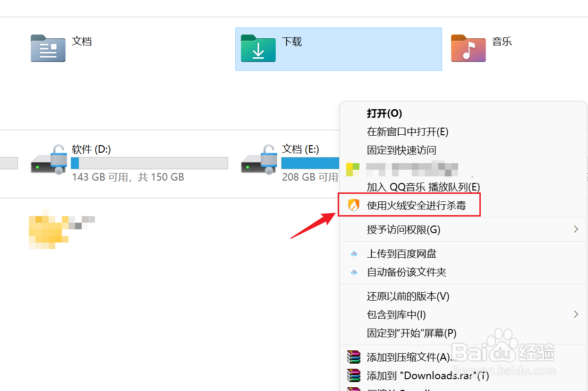The height and width of the screenshot is (391, 588).
Task: Click the Baidu Netdisk upload icon
Action: [x=354, y=254]
